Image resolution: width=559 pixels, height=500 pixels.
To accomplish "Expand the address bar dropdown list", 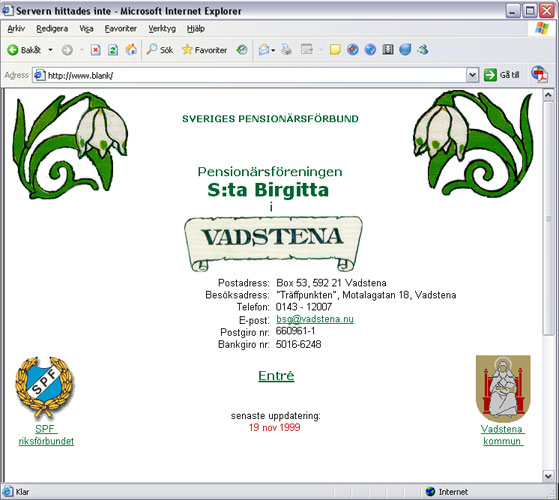I will pyautogui.click(x=472, y=75).
